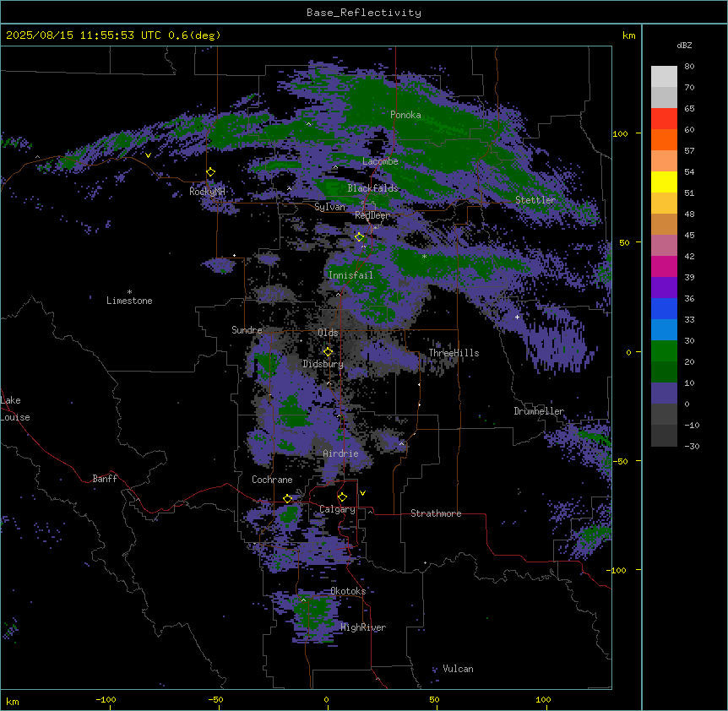This screenshot has height=711, width=728.
Task: Pick the orange 57-60 dBZ legend color
Action: [x=664, y=139]
